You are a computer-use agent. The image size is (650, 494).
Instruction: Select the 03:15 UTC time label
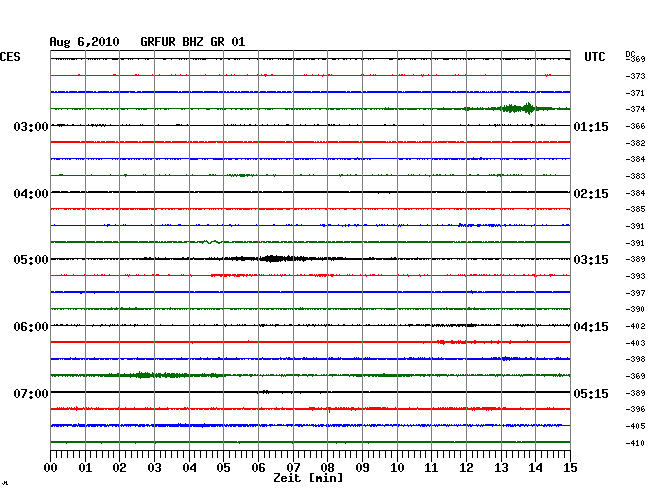click(x=591, y=260)
